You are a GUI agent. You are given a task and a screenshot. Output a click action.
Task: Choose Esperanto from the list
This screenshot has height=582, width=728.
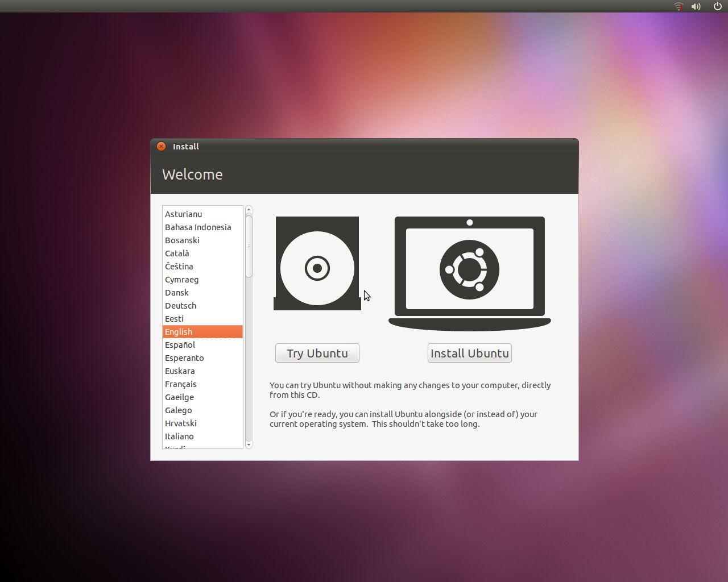pyautogui.click(x=202, y=358)
